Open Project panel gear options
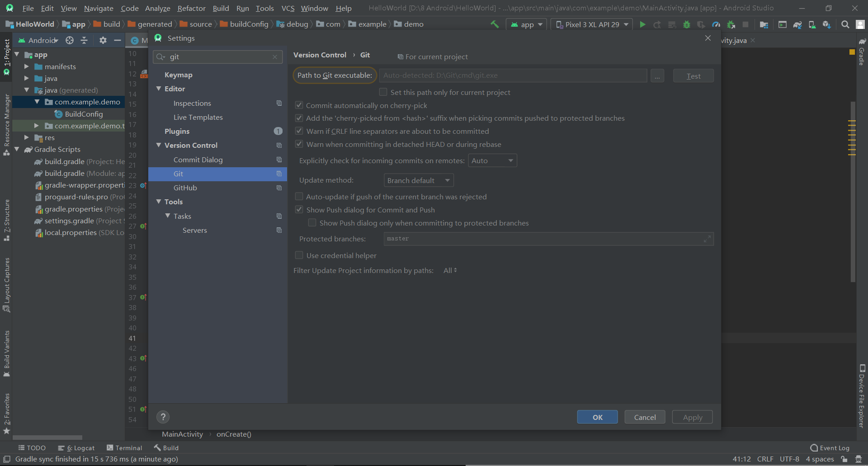 coord(103,40)
